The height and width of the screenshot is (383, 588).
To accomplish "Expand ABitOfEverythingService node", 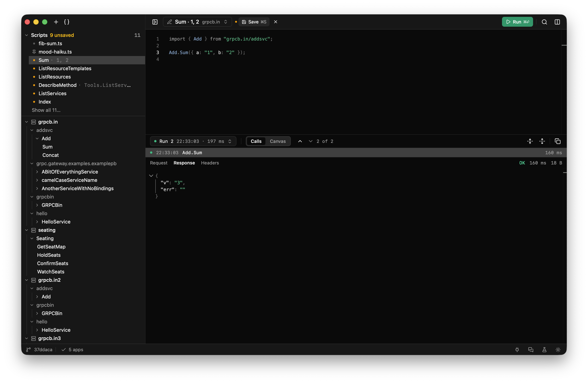I will coord(37,172).
